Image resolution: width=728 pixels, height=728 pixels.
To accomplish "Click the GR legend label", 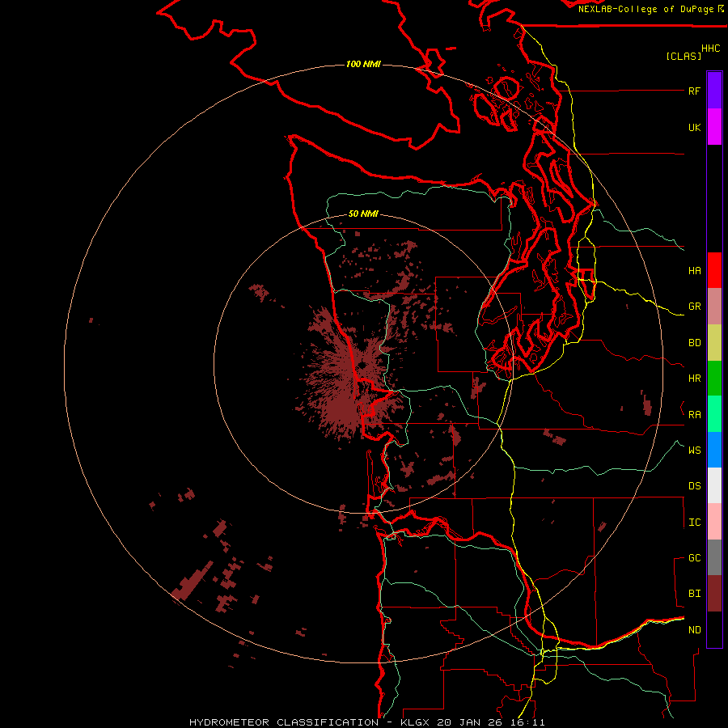I will coord(694,307).
